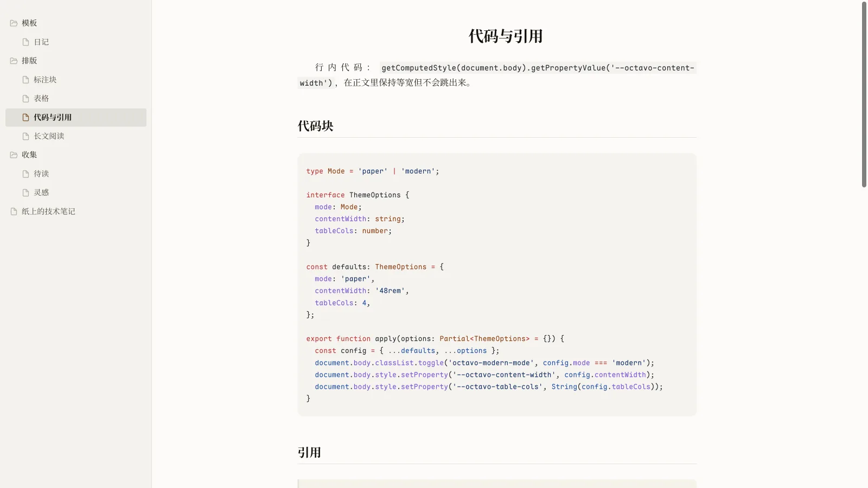Click the 'const defaults: ThemeOptions' line
Viewport: 868px width, 488px height.
pyautogui.click(x=375, y=267)
